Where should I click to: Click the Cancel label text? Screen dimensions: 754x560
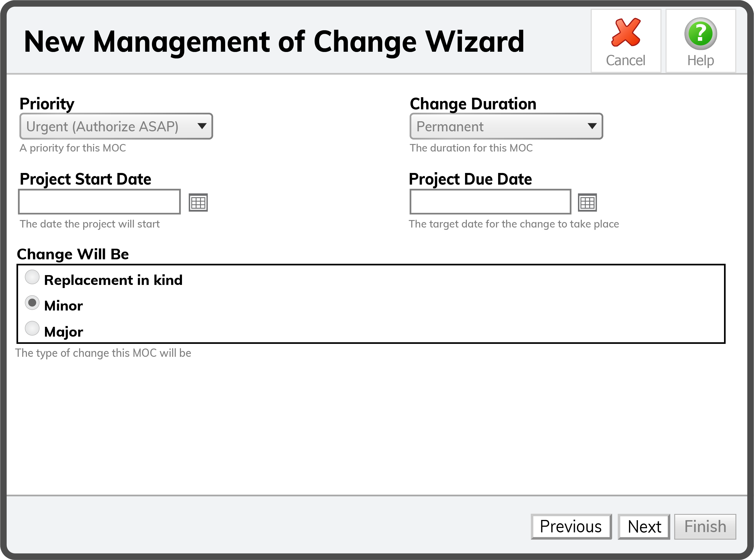[x=626, y=60]
